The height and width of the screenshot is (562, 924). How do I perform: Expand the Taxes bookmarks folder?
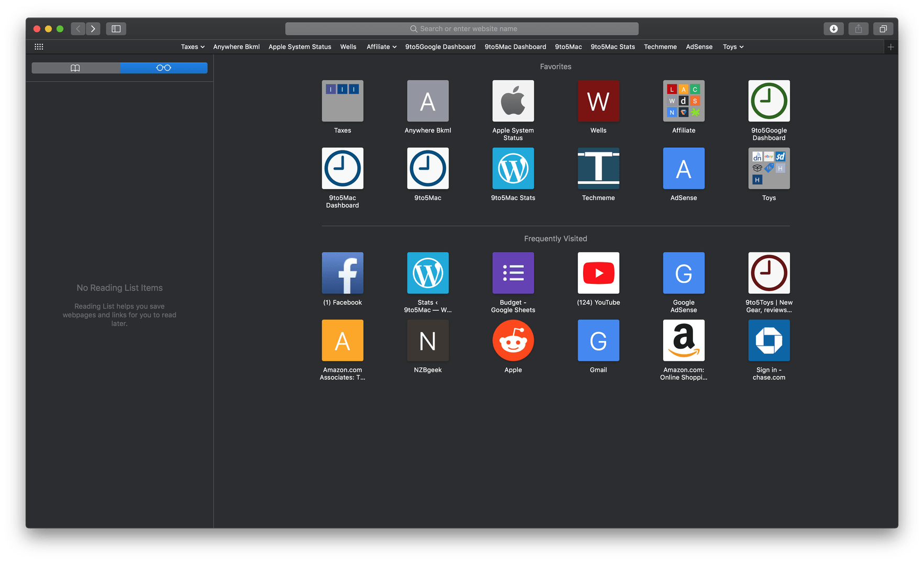[192, 47]
